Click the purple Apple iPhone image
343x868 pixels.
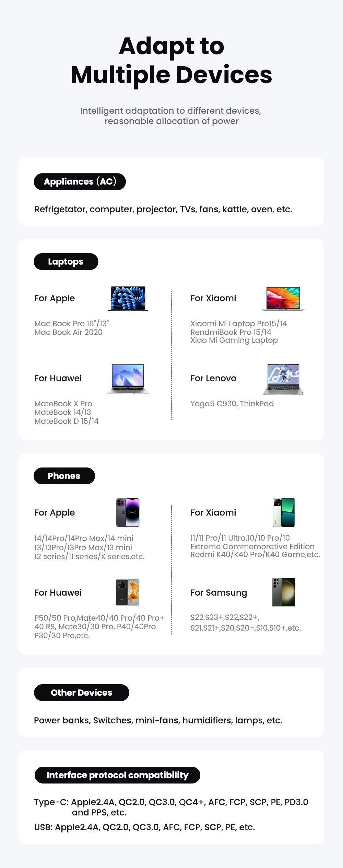coord(128,512)
